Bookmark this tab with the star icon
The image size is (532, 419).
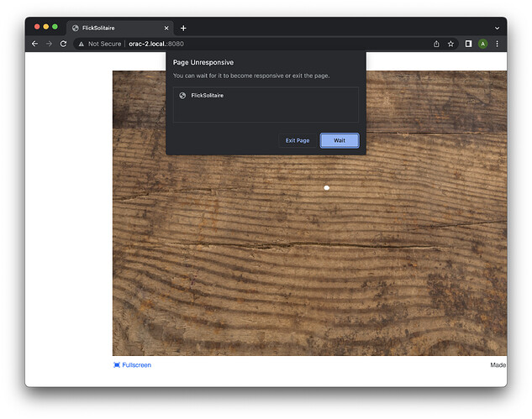coord(450,44)
